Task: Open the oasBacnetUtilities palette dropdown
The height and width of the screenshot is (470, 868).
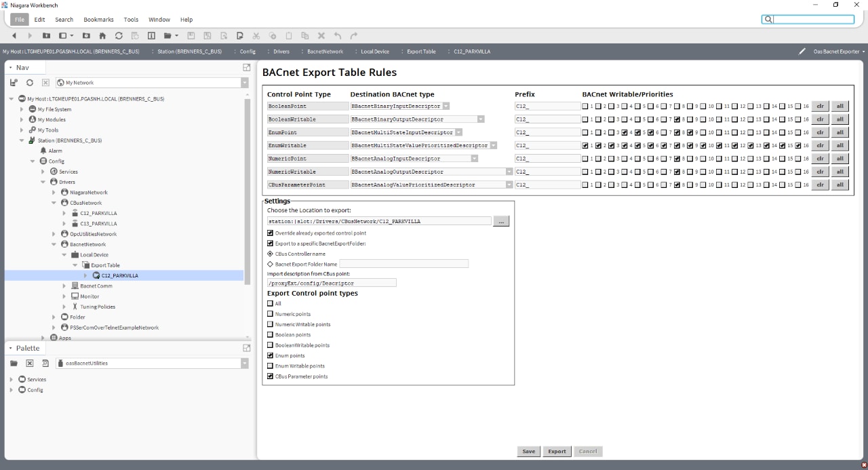Action: (x=245, y=364)
